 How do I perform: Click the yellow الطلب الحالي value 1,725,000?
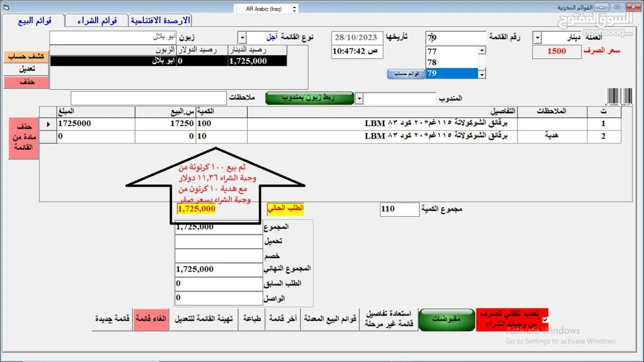click(x=196, y=209)
